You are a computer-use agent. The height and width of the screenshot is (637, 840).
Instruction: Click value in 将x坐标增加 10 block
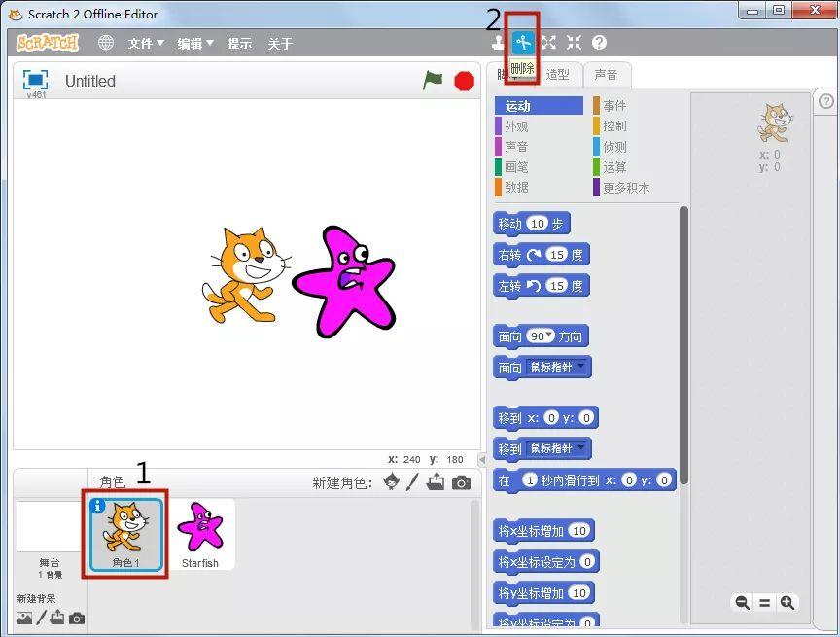pos(579,530)
